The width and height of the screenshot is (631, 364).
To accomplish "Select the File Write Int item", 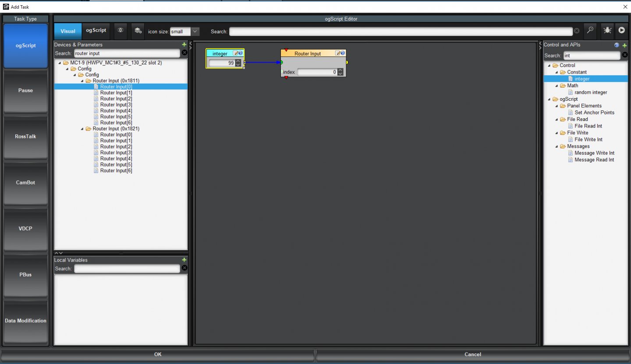I will pos(588,140).
